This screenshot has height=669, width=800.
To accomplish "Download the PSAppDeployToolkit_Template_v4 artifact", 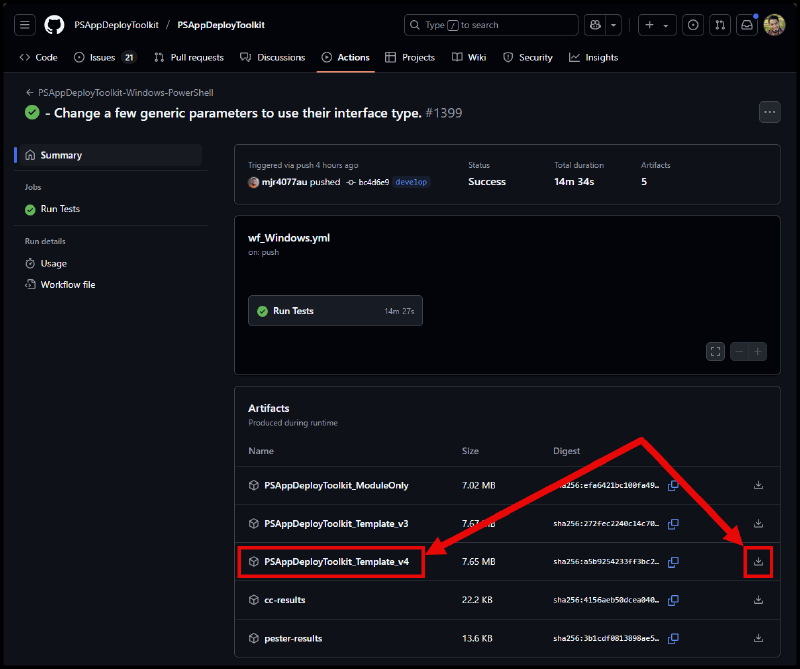I will point(758,562).
